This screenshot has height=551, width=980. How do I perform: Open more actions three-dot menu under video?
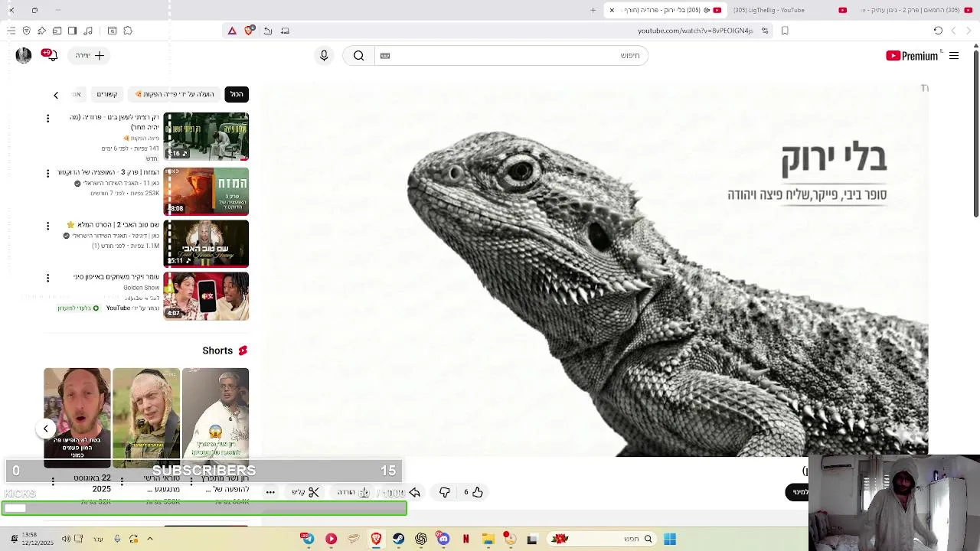[270, 492]
